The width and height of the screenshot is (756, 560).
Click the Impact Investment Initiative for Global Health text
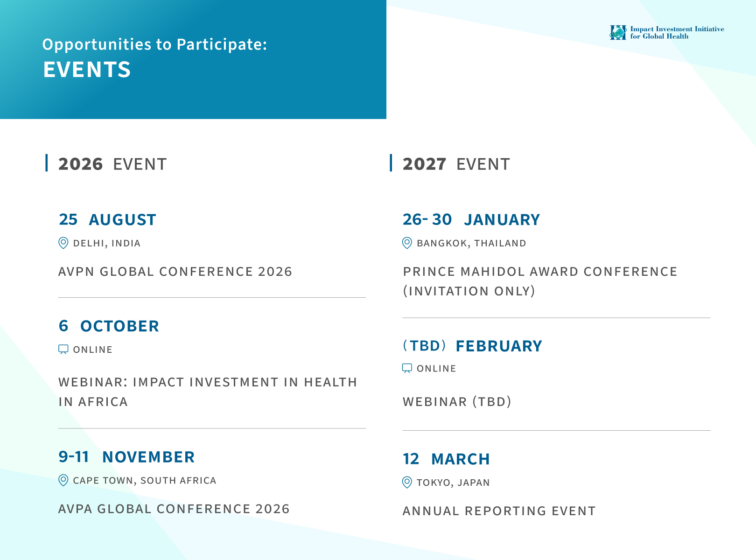coord(677,33)
